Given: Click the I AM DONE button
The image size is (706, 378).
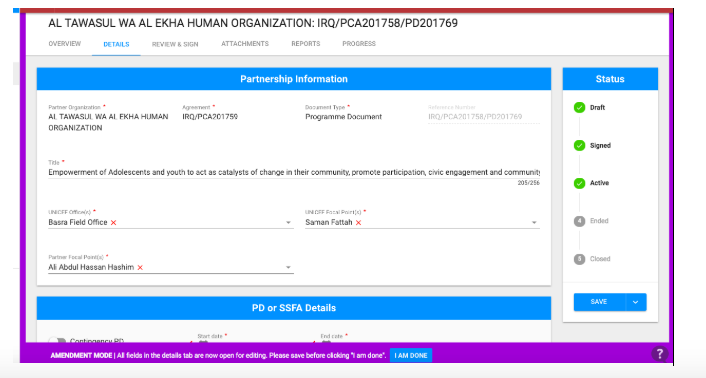Looking at the screenshot, I should point(411,356).
